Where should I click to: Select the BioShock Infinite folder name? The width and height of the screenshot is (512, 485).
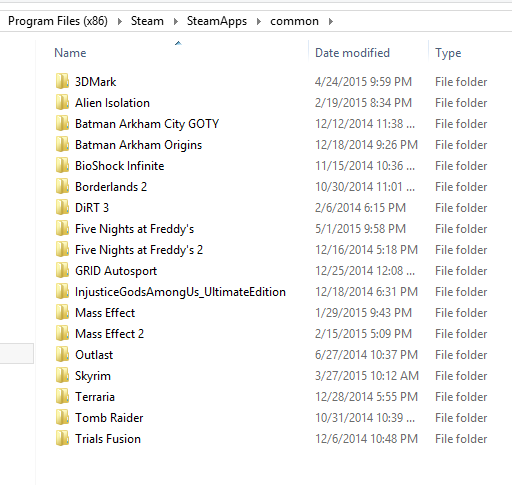120,166
